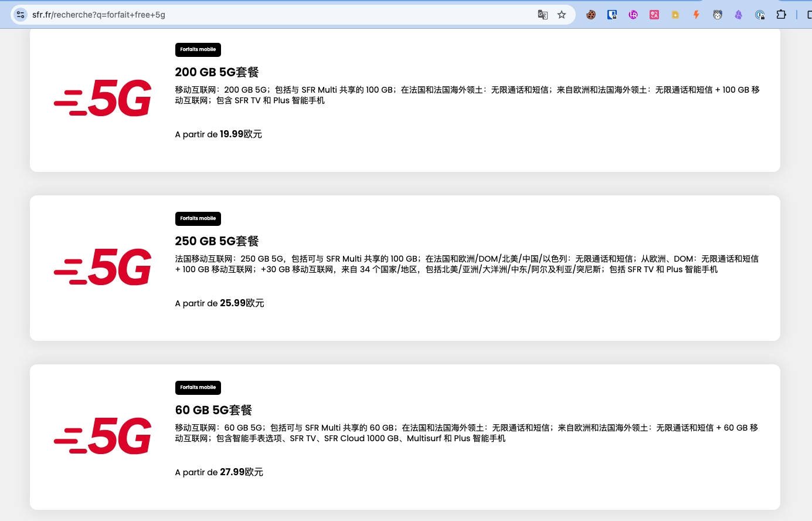Open the Bitwarden shield extension icon
812x521 pixels.
click(612, 15)
